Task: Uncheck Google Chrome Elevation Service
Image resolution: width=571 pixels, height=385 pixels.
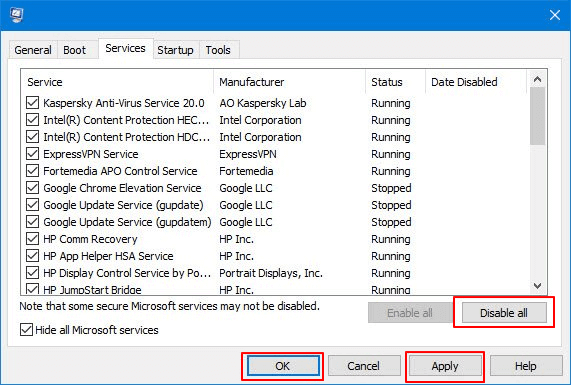Action: [x=32, y=188]
